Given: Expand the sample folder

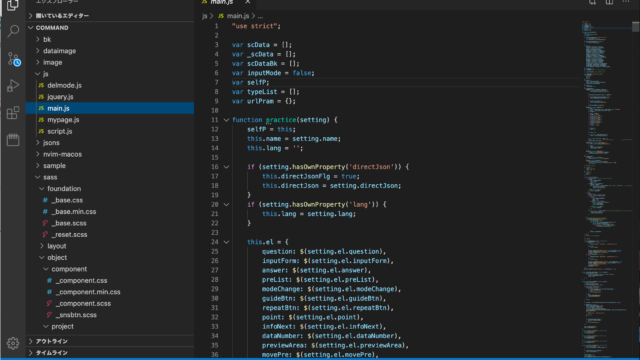Looking at the screenshot, I should click(x=38, y=165).
